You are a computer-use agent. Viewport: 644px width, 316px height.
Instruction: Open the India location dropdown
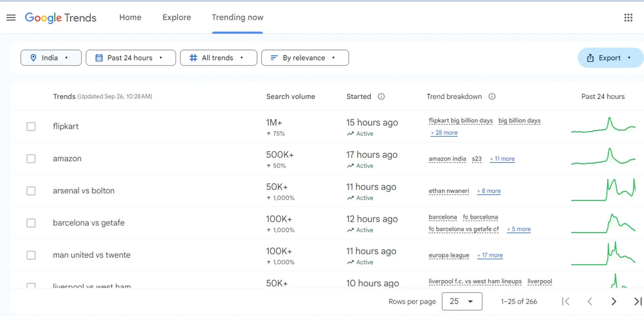pyautogui.click(x=51, y=58)
